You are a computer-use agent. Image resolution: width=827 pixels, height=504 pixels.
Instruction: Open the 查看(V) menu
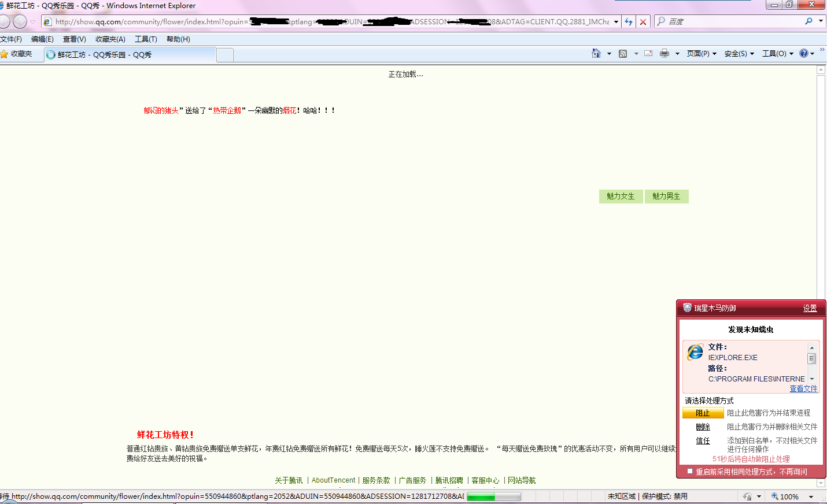pos(75,39)
